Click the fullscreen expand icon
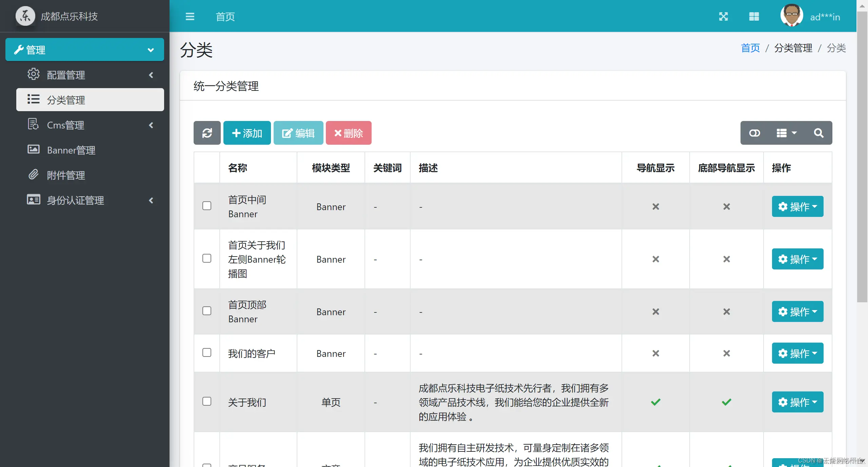 723,17
